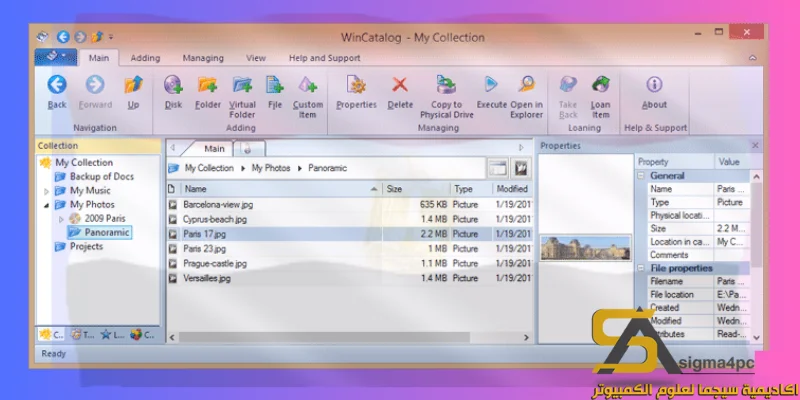Open the Adding ribbon tab
Image resolution: width=800 pixels, height=400 pixels.
point(145,58)
